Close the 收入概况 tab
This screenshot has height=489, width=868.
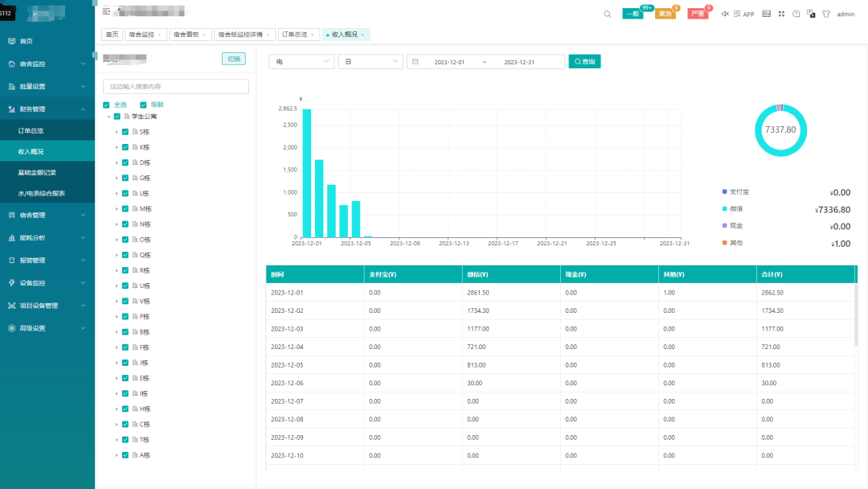362,35
